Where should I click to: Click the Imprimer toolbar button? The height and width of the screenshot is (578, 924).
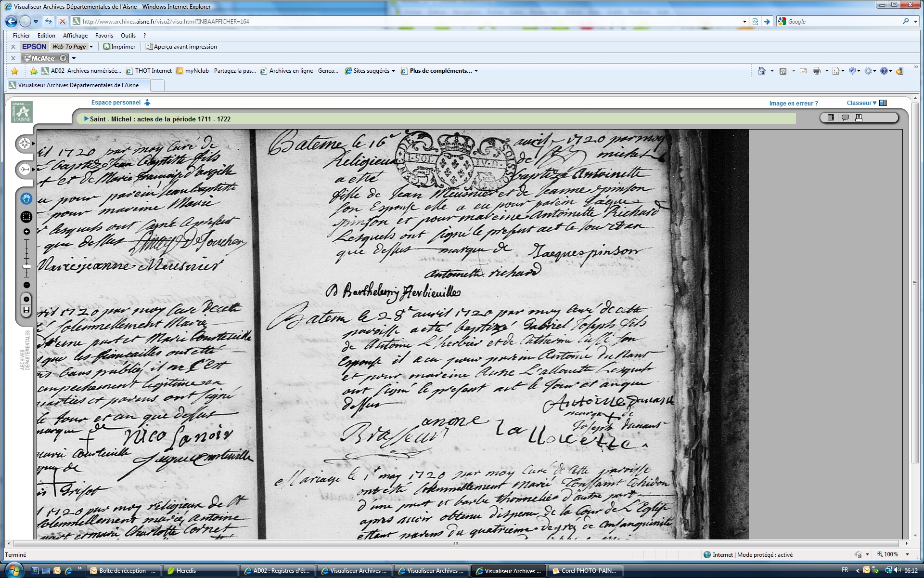pos(119,47)
